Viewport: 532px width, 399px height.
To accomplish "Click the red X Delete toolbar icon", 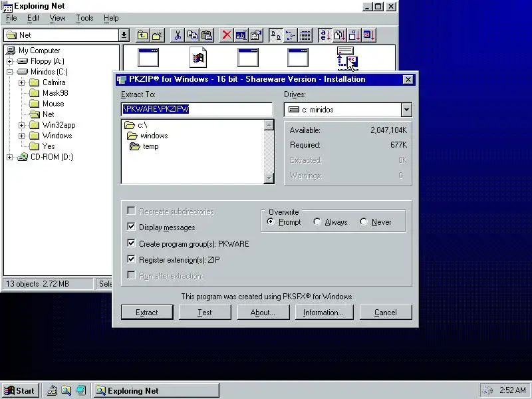I will 227,35.
